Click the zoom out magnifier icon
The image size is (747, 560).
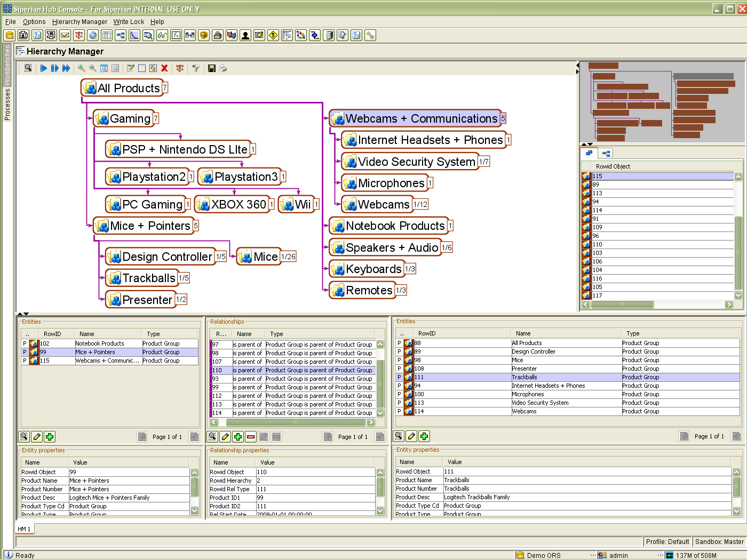[93, 68]
